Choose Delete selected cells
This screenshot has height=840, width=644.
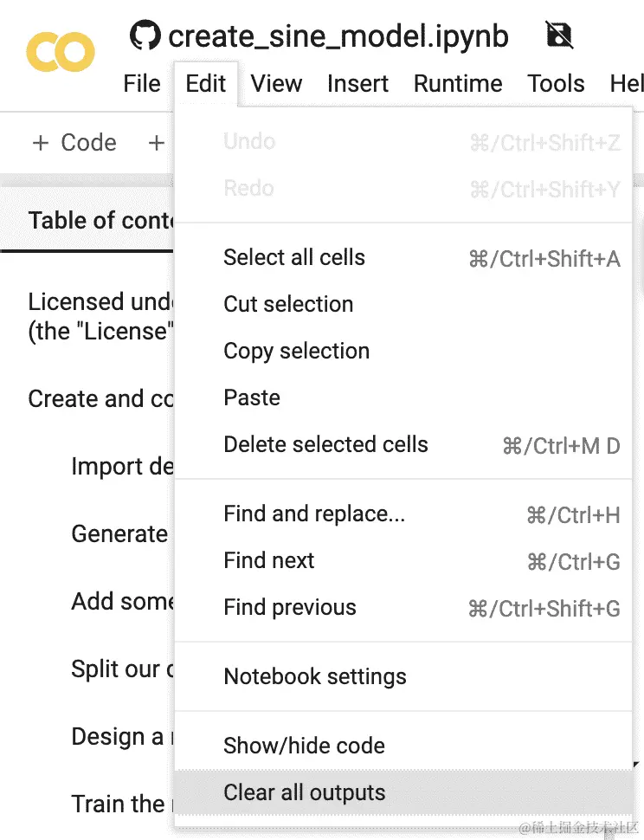point(325,444)
